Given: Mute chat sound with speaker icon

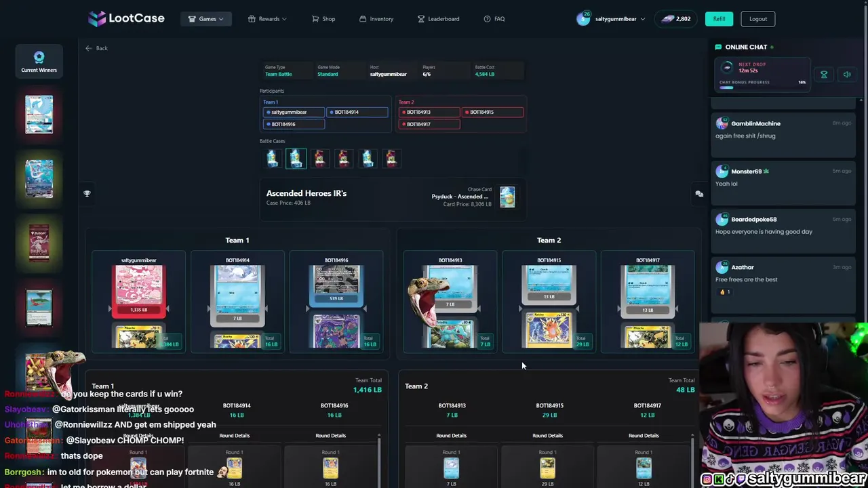Looking at the screenshot, I should tap(847, 75).
